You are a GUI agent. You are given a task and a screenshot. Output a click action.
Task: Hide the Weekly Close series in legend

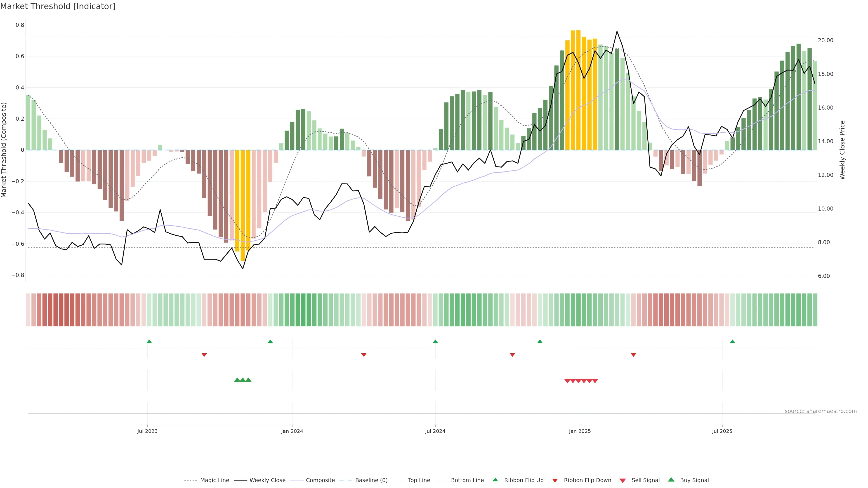click(267, 480)
